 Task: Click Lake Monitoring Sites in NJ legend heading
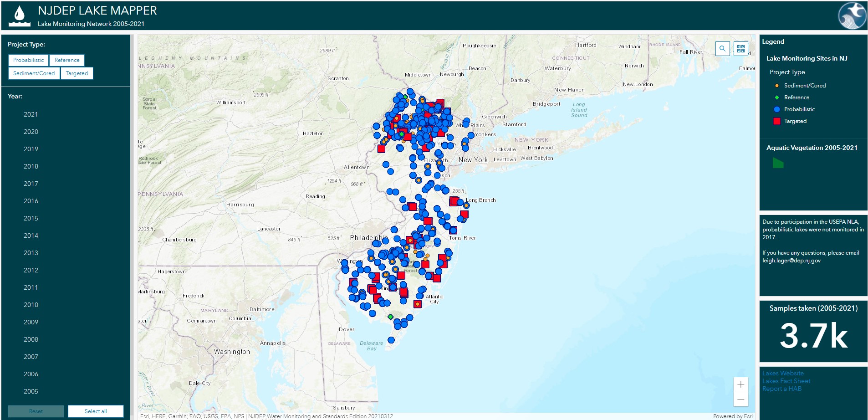click(x=807, y=58)
